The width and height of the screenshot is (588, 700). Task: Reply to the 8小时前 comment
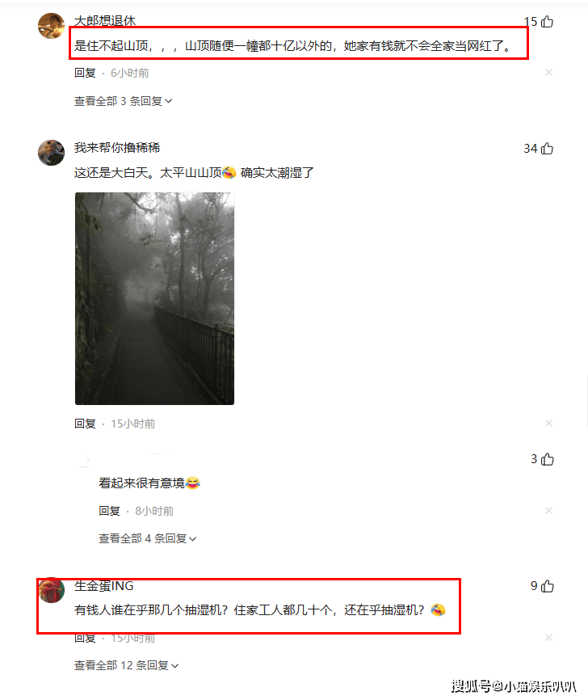tap(109, 511)
